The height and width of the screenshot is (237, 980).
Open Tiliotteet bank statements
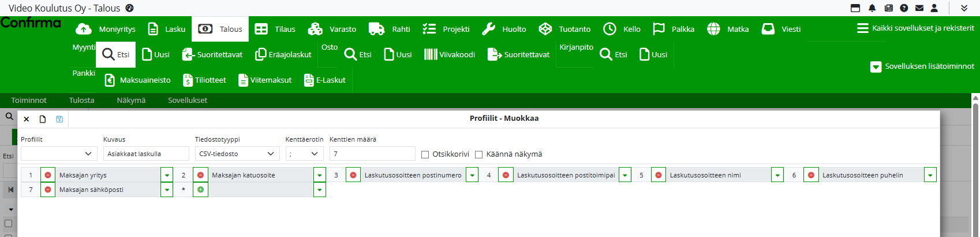(x=204, y=80)
